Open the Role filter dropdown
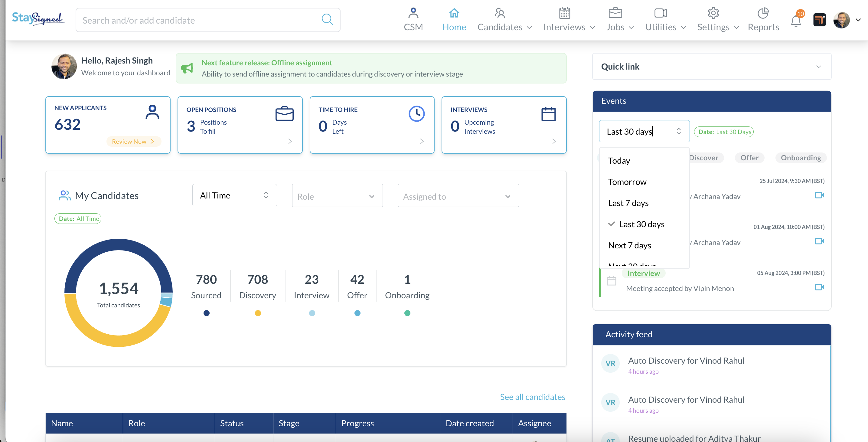Viewport: 868px width, 442px height. pos(337,196)
